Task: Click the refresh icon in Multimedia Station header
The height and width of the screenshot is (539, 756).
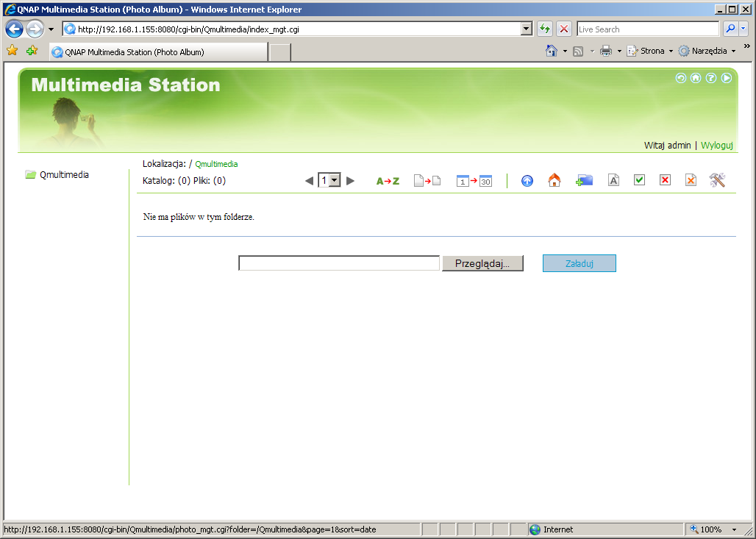Action: (680, 78)
